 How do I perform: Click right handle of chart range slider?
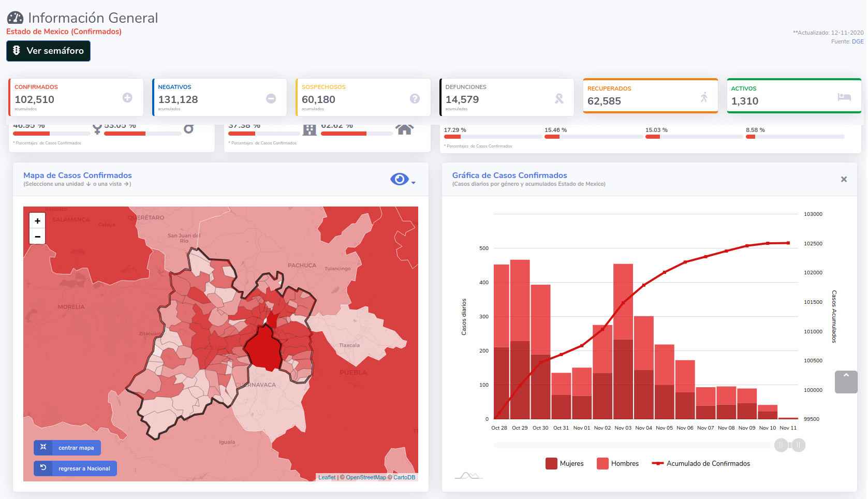point(799,445)
